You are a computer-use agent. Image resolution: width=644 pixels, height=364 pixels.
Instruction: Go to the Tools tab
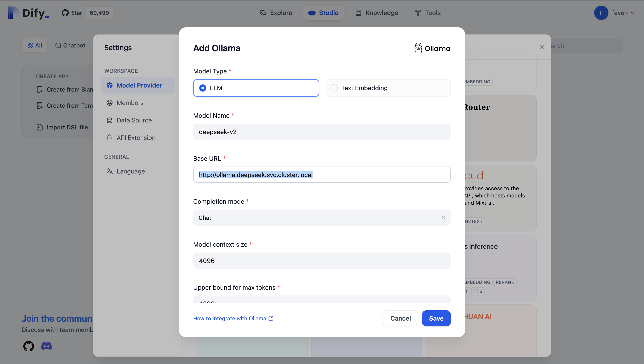(428, 13)
